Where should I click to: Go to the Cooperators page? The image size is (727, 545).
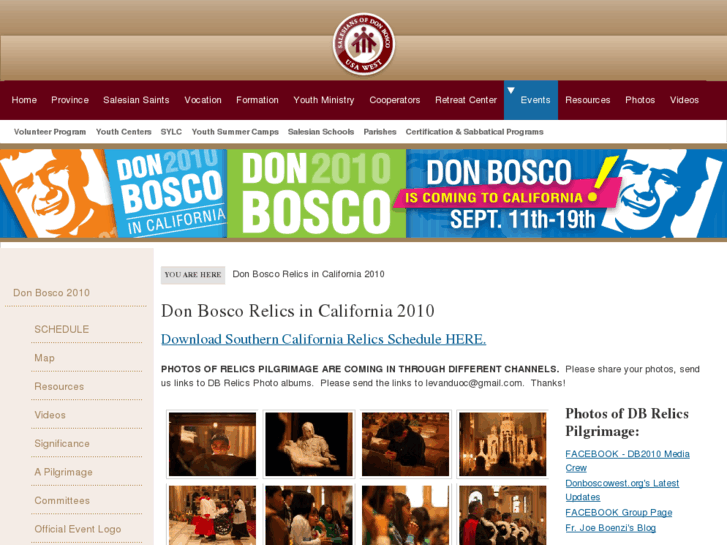pos(395,100)
